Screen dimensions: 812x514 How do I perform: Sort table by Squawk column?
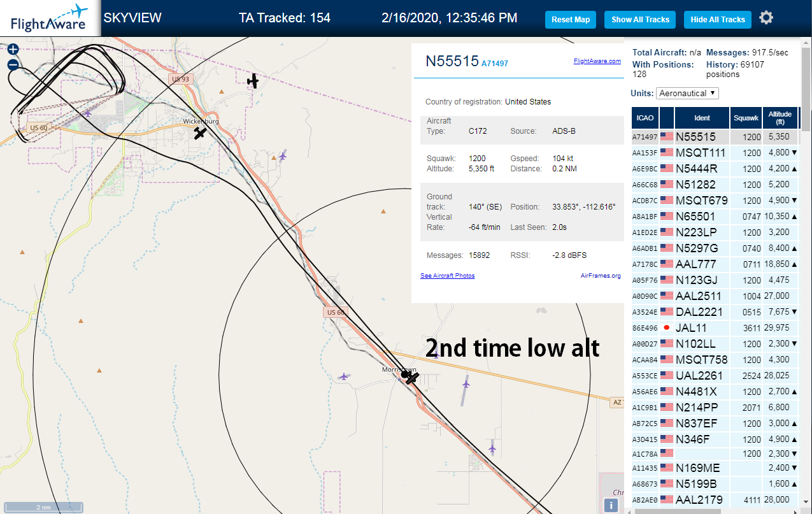click(746, 118)
